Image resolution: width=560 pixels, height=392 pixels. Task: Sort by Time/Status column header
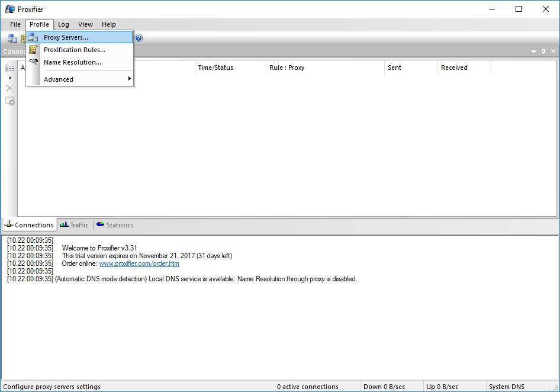(x=230, y=68)
